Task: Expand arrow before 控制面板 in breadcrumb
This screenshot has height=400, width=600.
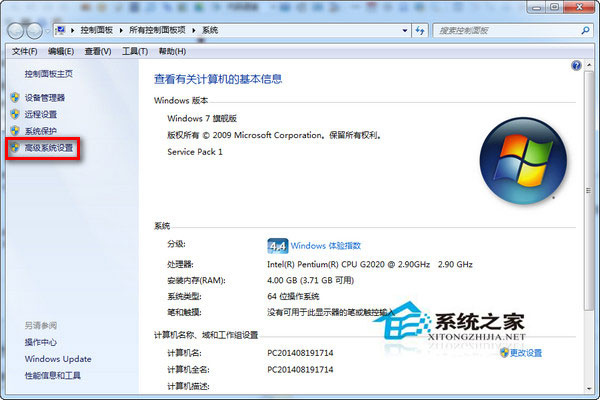Action: pos(72,30)
